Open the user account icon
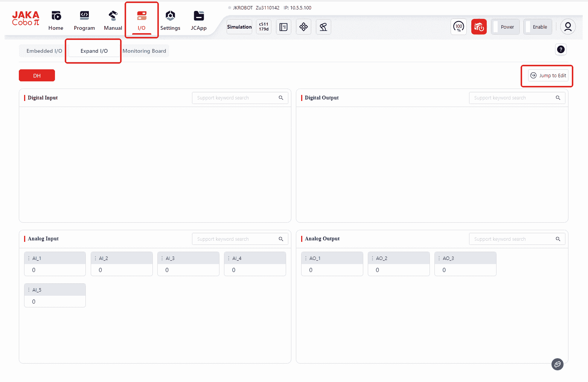The image size is (588, 382). (x=568, y=27)
